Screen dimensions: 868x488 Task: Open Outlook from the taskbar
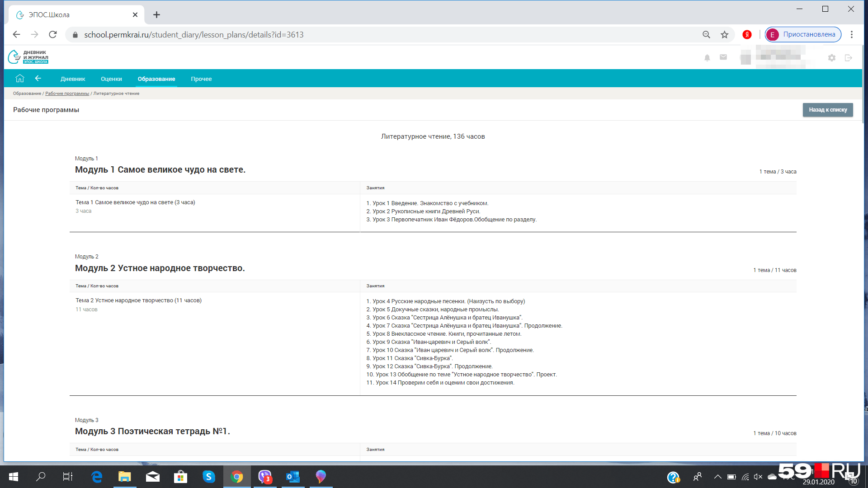[x=293, y=477]
